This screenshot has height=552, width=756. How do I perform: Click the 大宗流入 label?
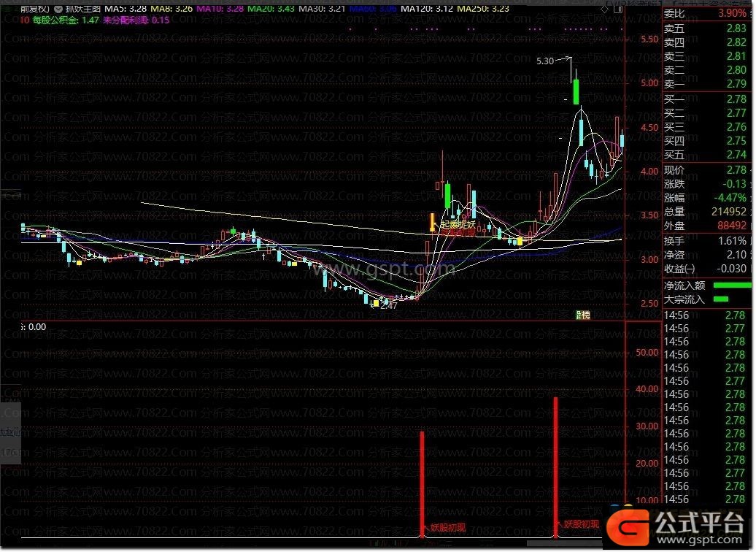(x=684, y=299)
